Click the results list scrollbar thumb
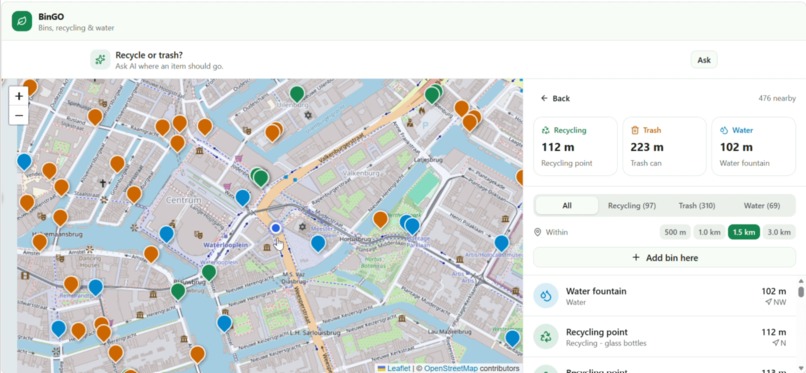This screenshot has height=373, width=806. pyautogui.click(x=801, y=291)
